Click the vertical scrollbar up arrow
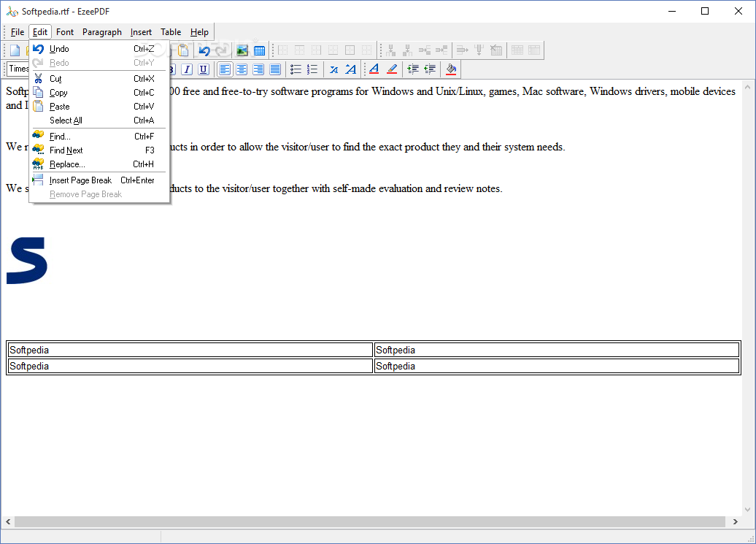Screen dimensions: 756x544 click(x=748, y=88)
